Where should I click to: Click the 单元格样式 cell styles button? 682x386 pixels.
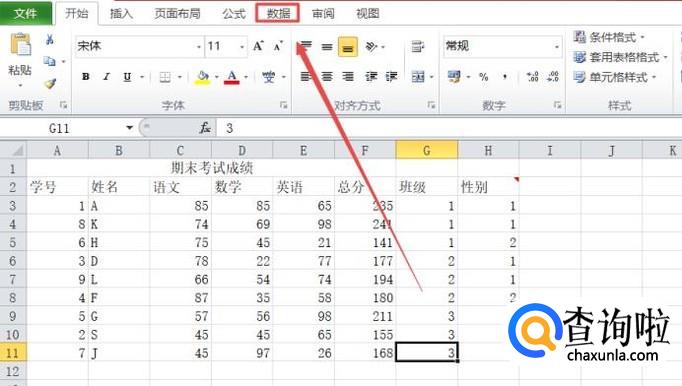pyautogui.click(x=615, y=77)
